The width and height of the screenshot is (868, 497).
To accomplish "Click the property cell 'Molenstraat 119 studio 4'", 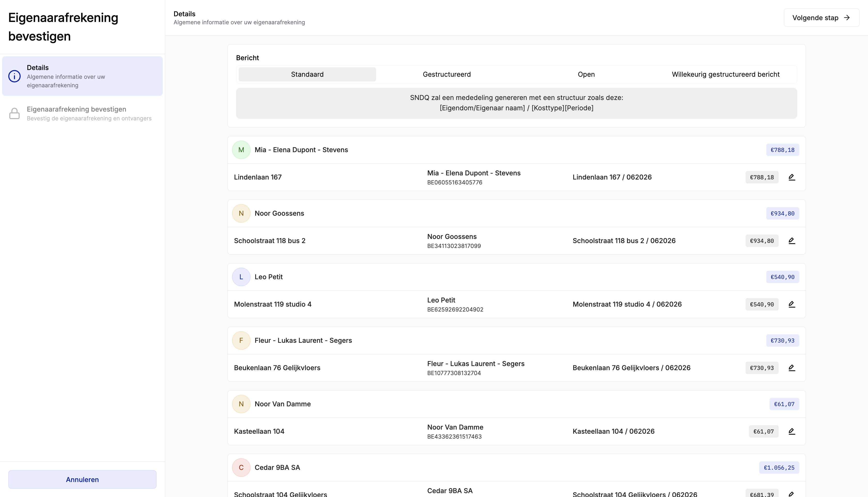I will click(273, 304).
